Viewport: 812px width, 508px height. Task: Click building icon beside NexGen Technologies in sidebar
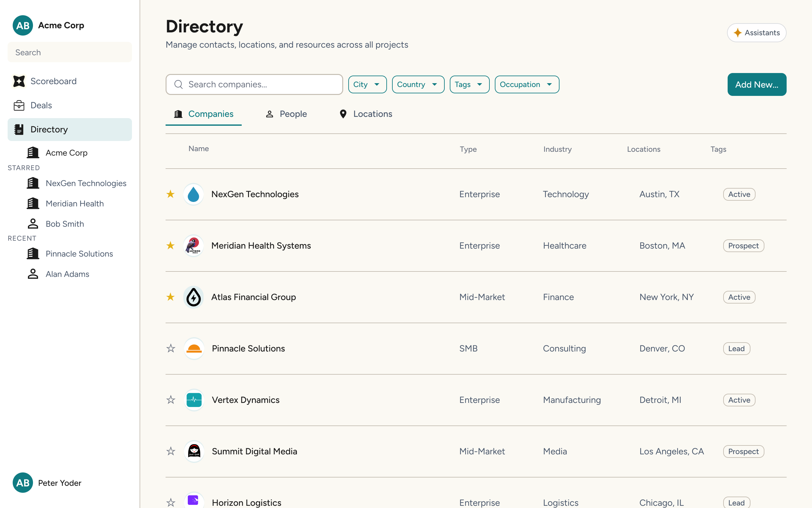click(33, 183)
